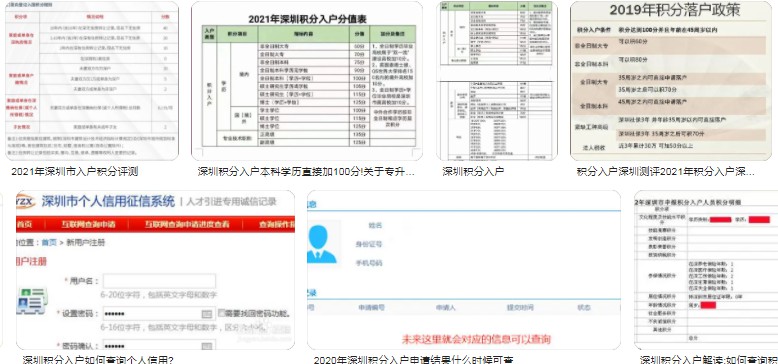Click caption 2020年深圳积分入户申请结果什么时候可查
The height and width of the screenshot is (364, 778).
coord(413,359)
